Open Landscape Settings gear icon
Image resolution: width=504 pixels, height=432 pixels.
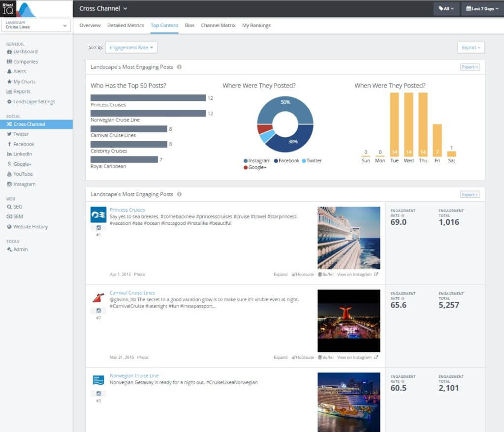tap(9, 101)
